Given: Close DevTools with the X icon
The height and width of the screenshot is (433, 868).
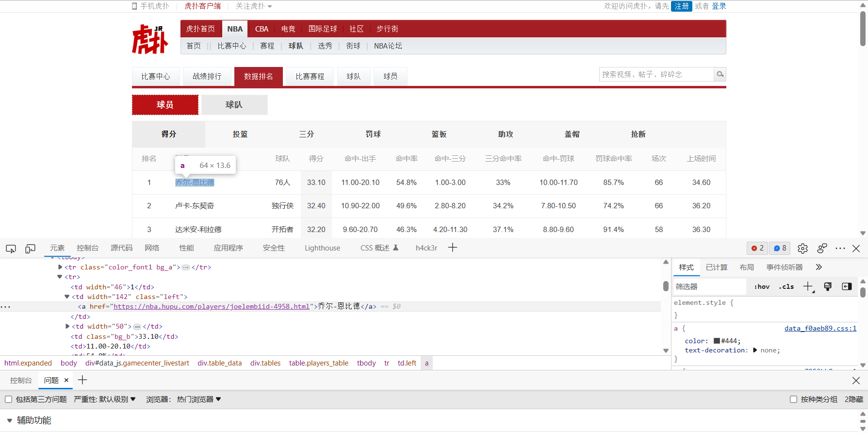Looking at the screenshot, I should point(856,249).
